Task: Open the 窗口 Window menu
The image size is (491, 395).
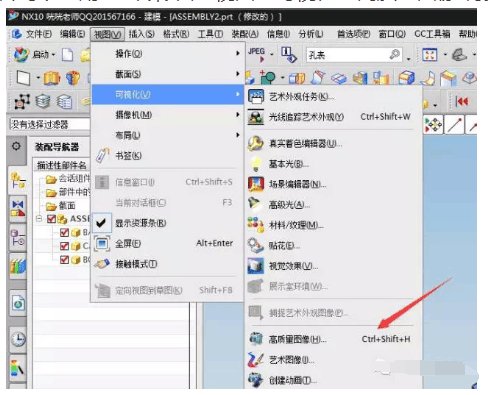Action: coord(392,34)
